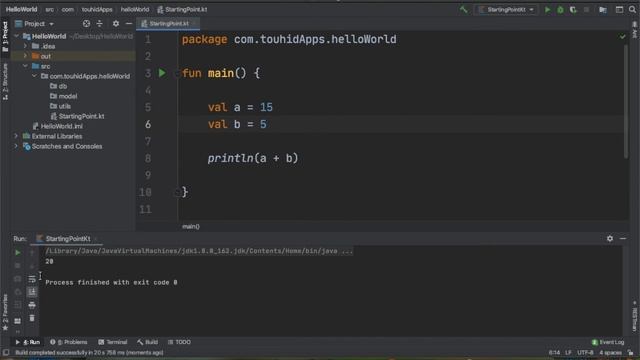Expand External Libraries node

tap(16, 136)
